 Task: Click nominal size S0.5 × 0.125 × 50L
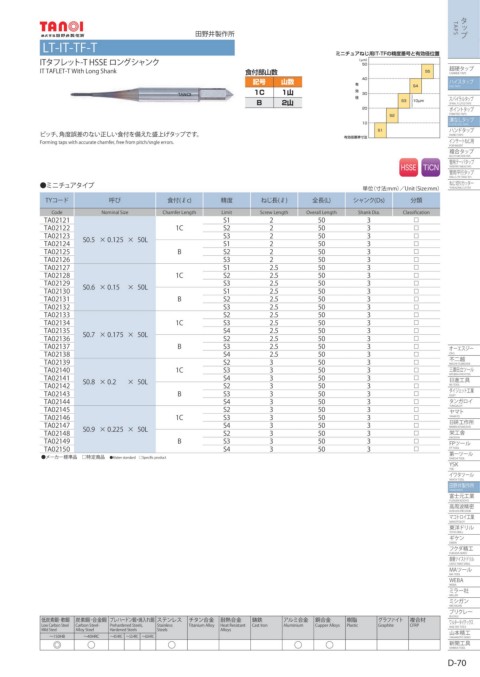tap(115, 240)
